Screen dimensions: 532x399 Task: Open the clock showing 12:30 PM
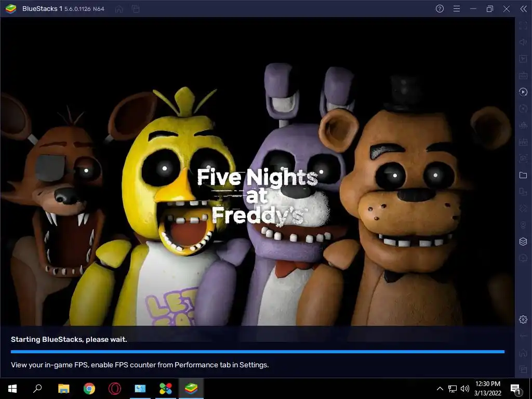click(487, 389)
